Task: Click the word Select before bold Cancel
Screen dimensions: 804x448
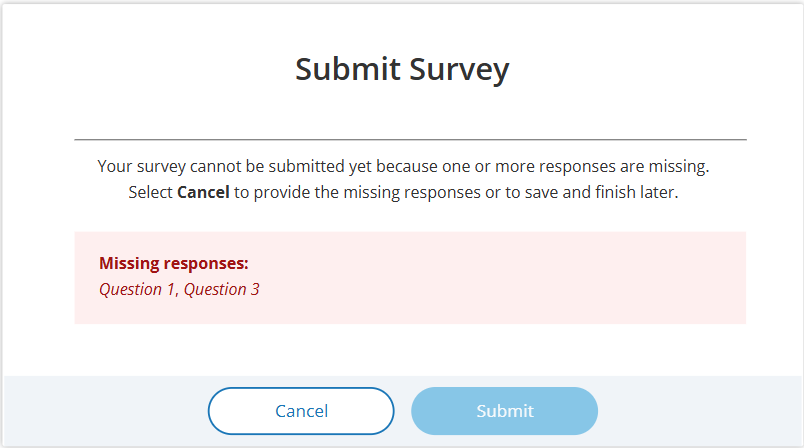Action: 150,192
